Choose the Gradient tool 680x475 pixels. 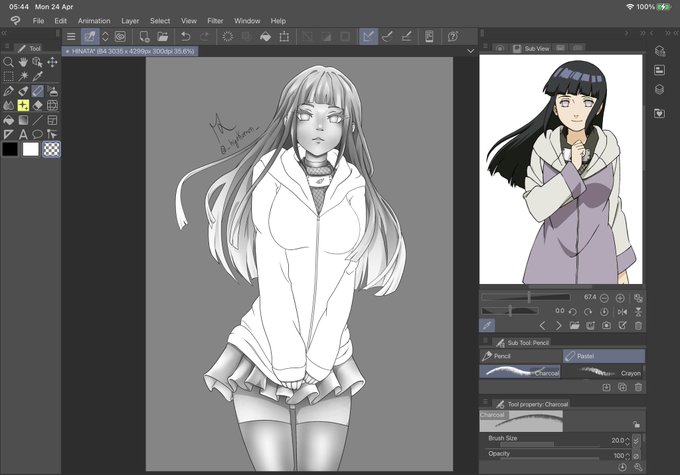[23, 120]
